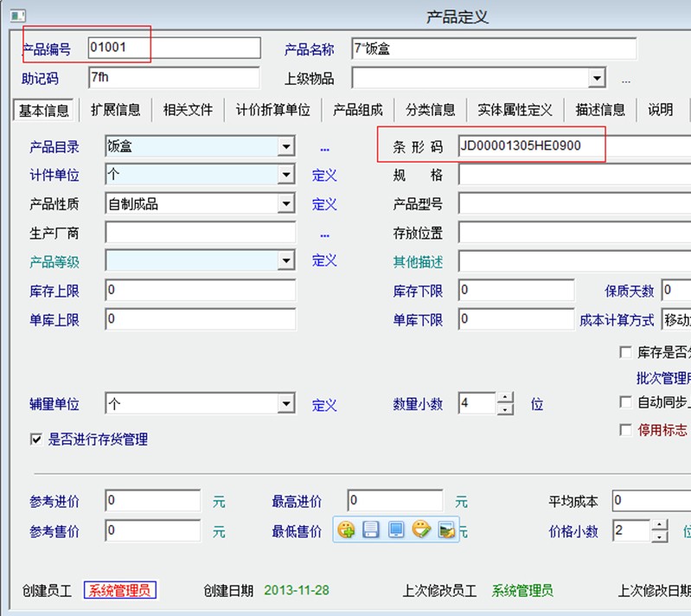
Task: Click 定义 link next to 产品等级
Action: point(324,260)
